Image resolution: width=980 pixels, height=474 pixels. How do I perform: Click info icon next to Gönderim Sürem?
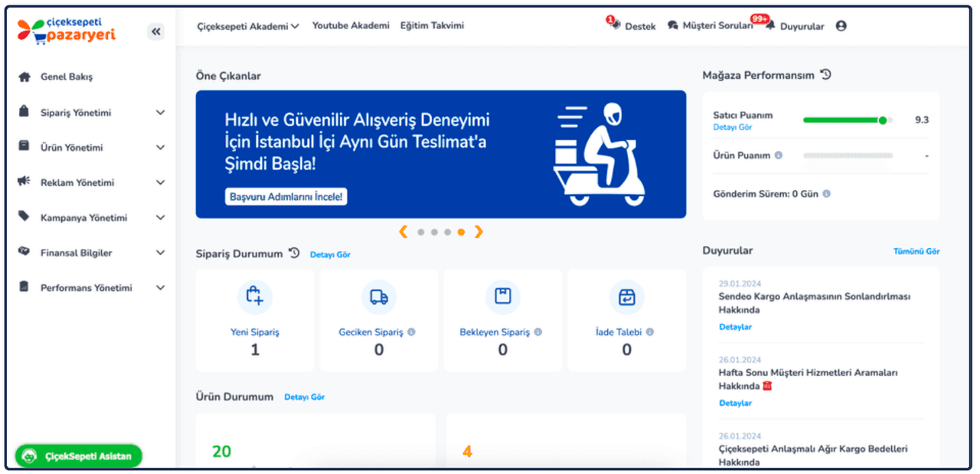(826, 194)
